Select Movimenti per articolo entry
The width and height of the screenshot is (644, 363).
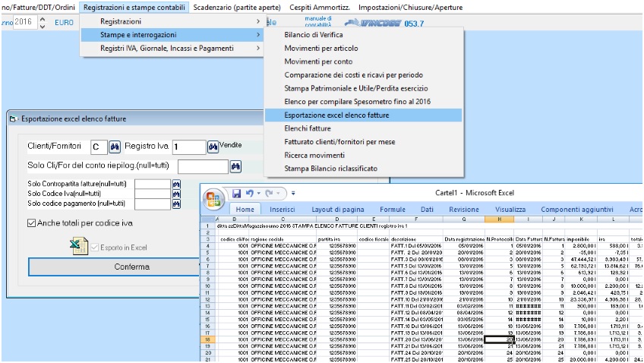364,48
